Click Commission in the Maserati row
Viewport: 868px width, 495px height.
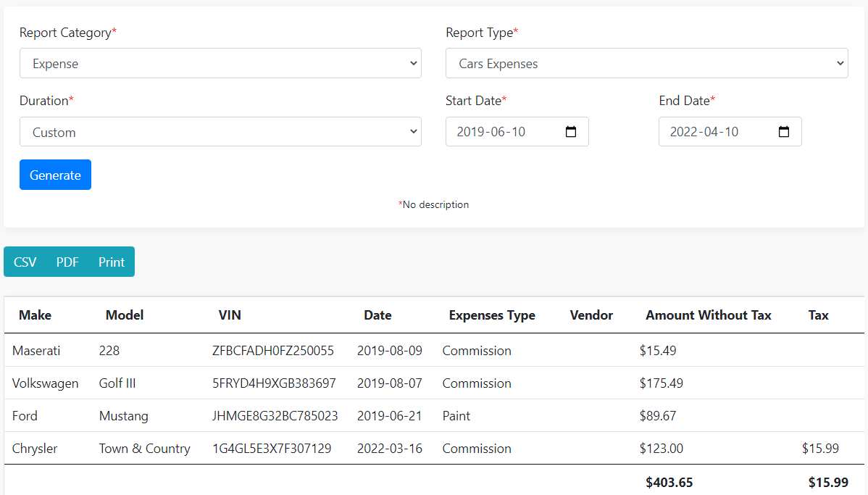[477, 351]
